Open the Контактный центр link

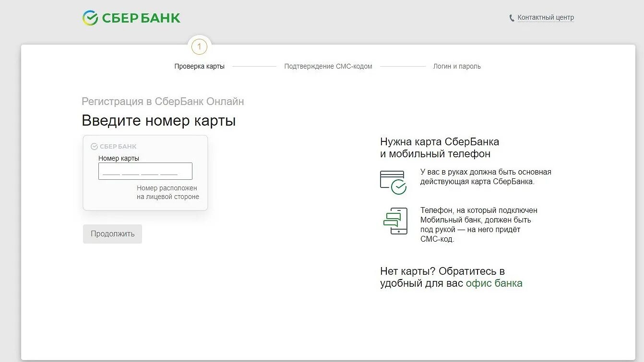coord(546,18)
